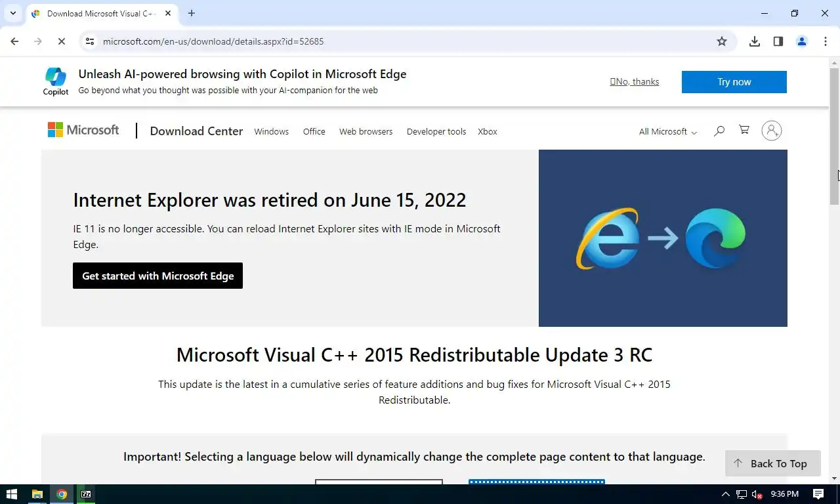Viewport: 840px width, 504px height.
Task: Click the Try now button
Action: (734, 82)
